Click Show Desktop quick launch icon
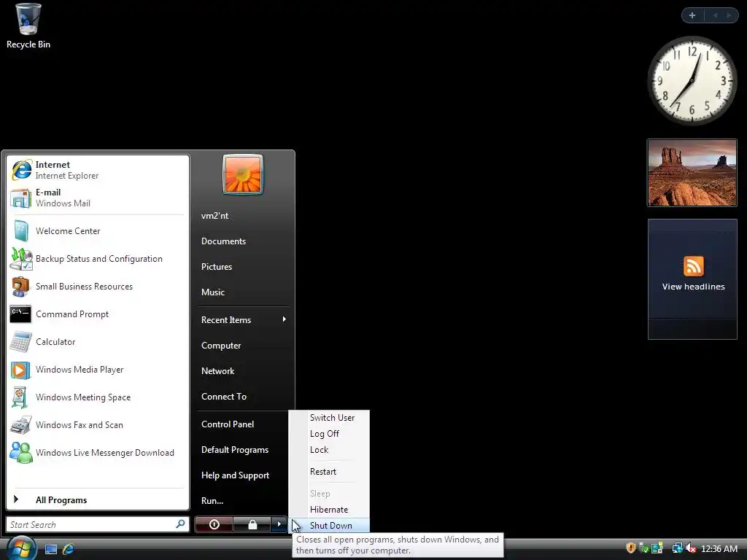The image size is (747, 560). click(51, 549)
